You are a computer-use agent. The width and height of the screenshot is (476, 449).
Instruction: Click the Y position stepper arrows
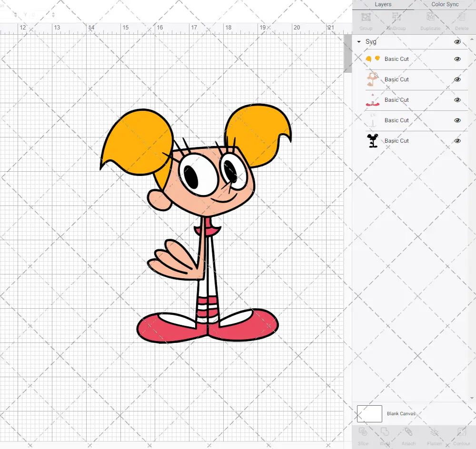[53, 14]
